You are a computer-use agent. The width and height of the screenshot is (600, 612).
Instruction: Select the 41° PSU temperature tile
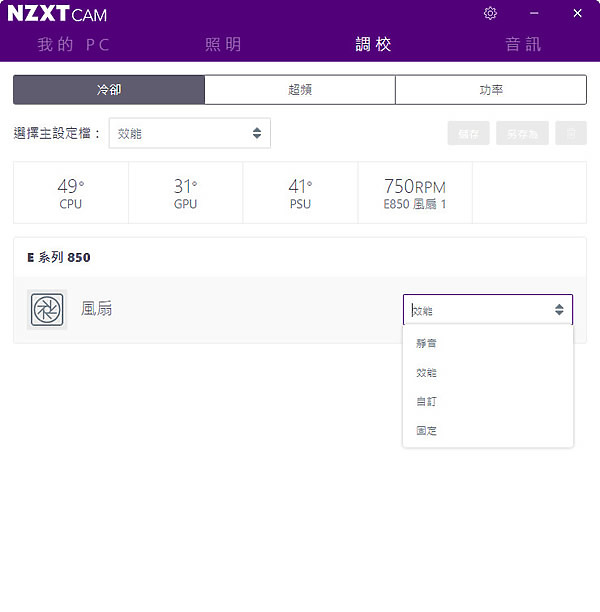pos(300,193)
